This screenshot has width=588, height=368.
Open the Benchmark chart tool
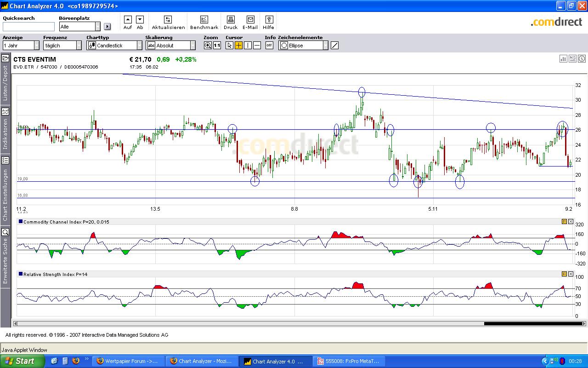pyautogui.click(x=204, y=20)
